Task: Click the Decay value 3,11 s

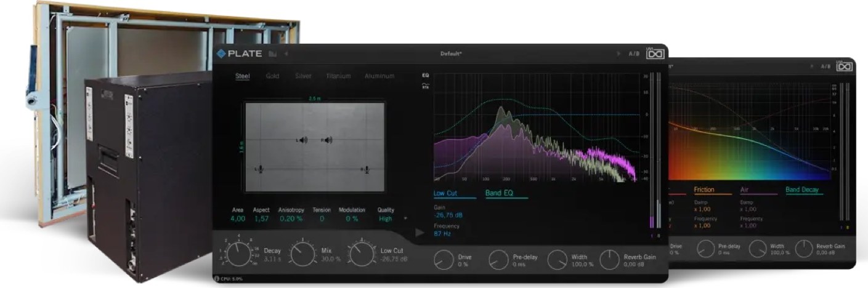Action: coord(273,259)
